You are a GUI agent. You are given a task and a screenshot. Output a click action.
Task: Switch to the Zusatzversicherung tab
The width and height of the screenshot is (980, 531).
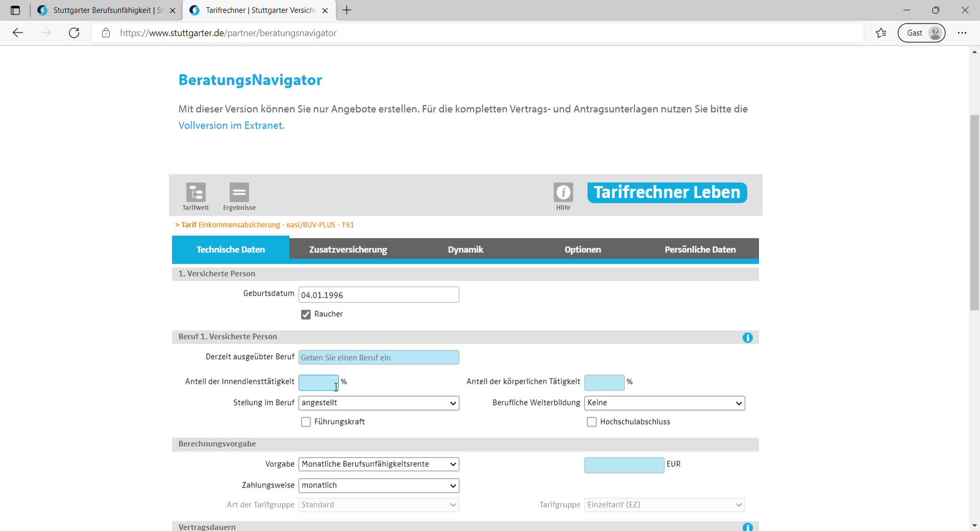click(348, 250)
